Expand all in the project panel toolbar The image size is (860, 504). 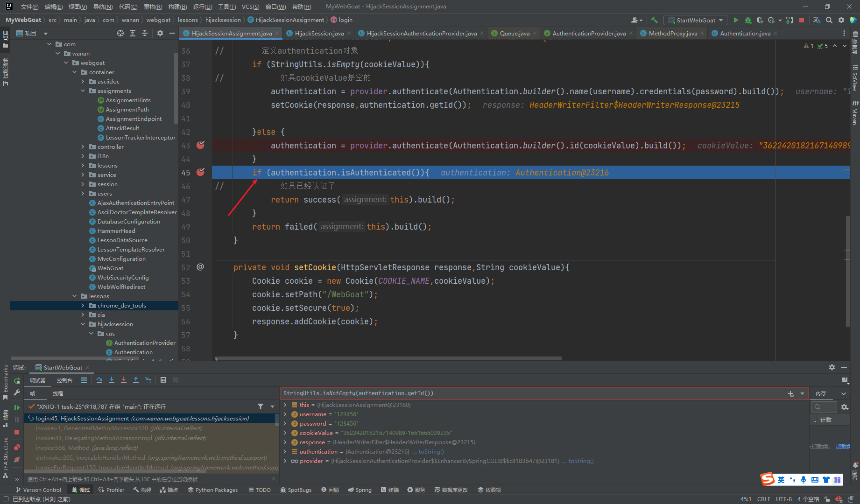[133, 33]
